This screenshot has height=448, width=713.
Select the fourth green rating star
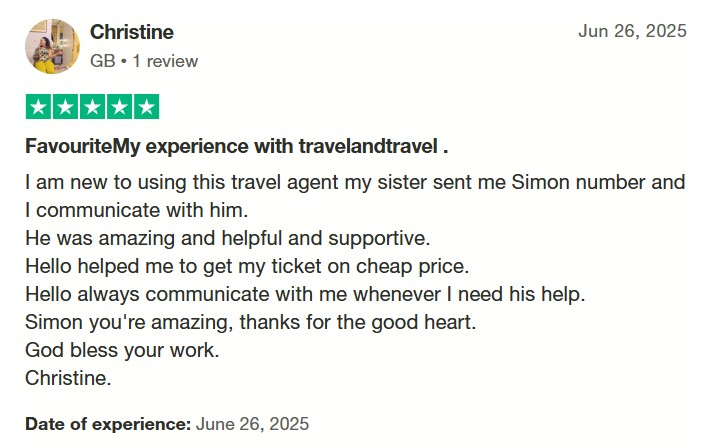pos(120,106)
